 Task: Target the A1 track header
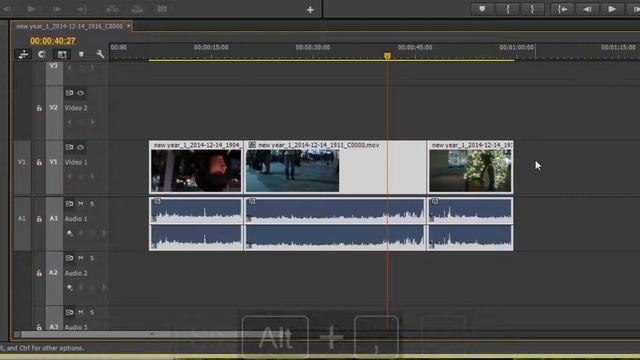[54, 218]
